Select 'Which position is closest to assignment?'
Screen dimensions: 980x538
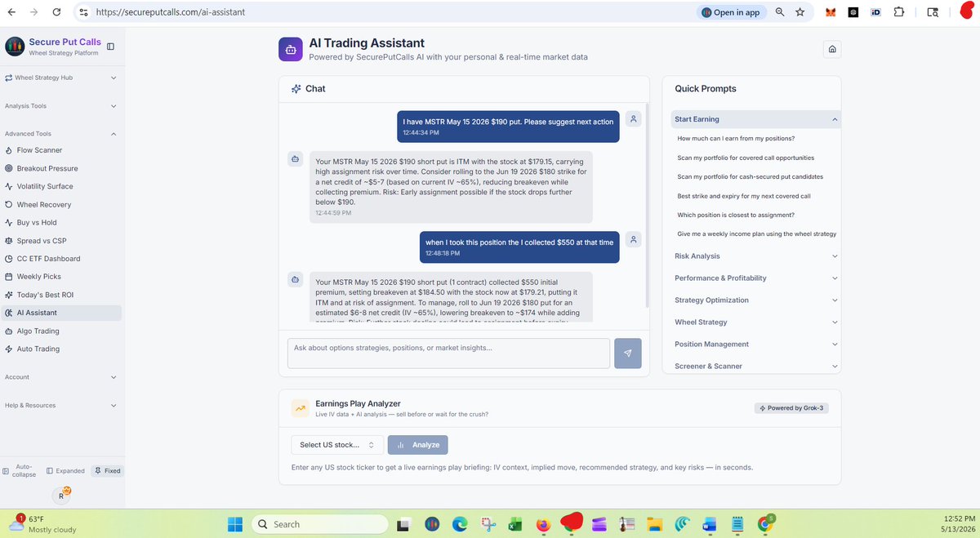pyautogui.click(x=736, y=215)
